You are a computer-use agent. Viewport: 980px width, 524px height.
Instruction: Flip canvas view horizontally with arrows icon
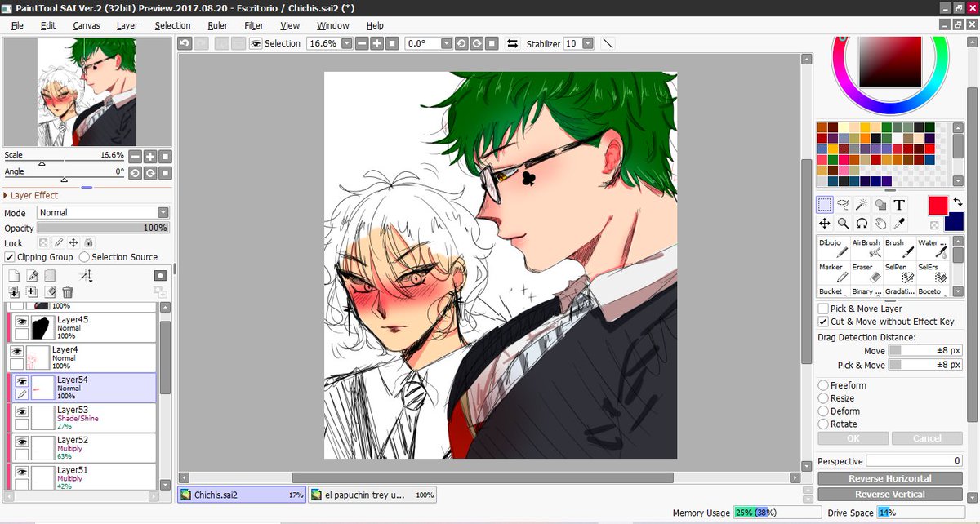pos(513,43)
